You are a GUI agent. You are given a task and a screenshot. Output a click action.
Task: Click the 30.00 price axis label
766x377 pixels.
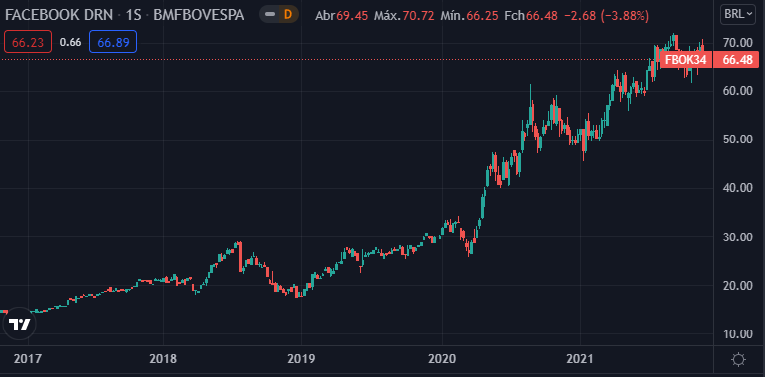(x=738, y=237)
